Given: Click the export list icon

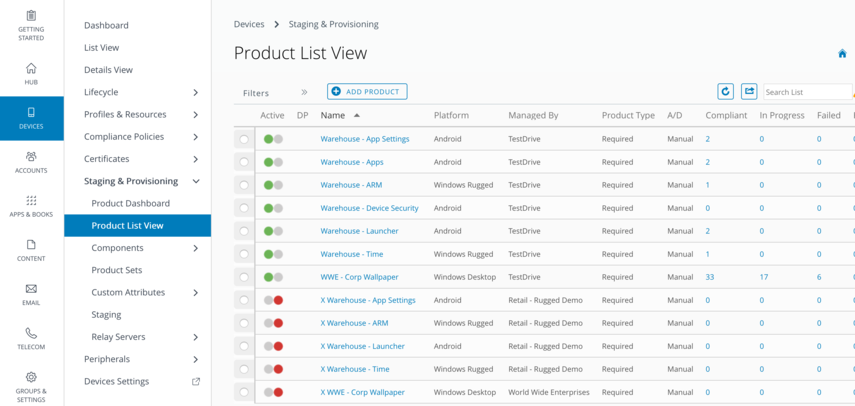Looking at the screenshot, I should 749,92.
